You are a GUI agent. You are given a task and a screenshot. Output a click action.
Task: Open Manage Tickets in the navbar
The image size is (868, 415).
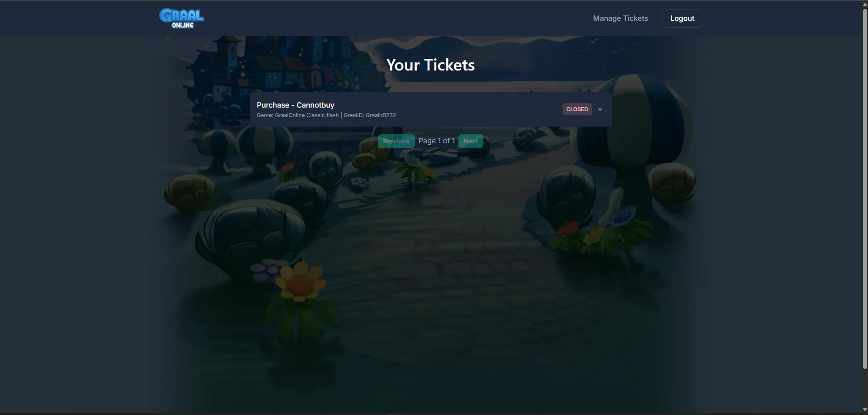[620, 19]
